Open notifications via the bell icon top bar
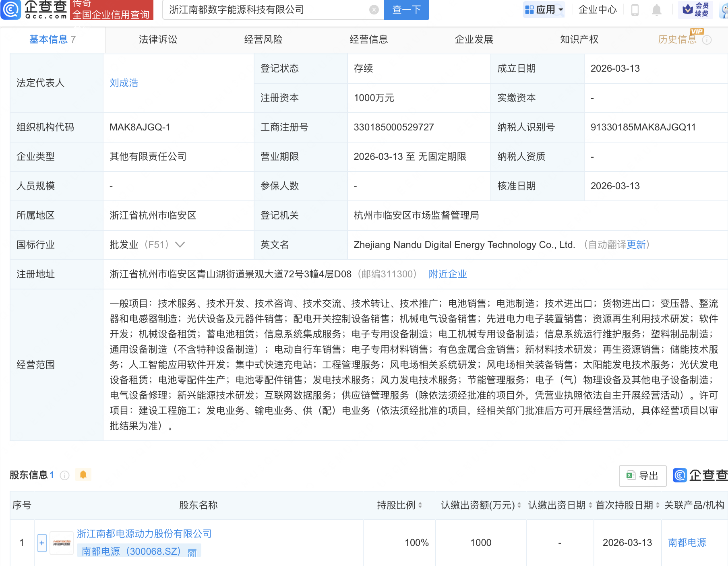The width and height of the screenshot is (728, 566). click(657, 10)
